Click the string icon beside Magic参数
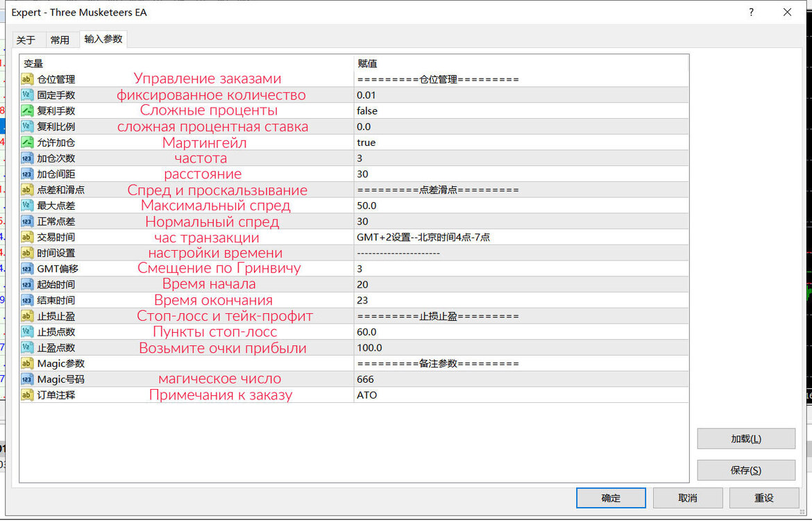 pos(27,363)
